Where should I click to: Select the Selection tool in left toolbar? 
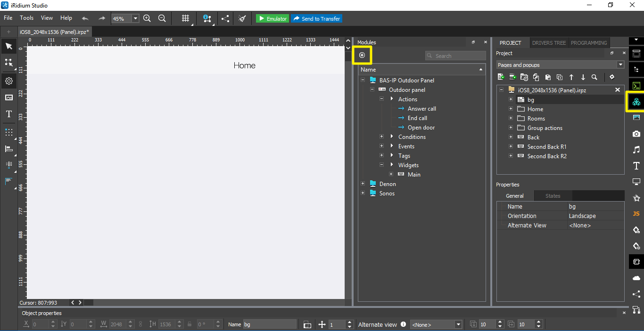[8, 46]
